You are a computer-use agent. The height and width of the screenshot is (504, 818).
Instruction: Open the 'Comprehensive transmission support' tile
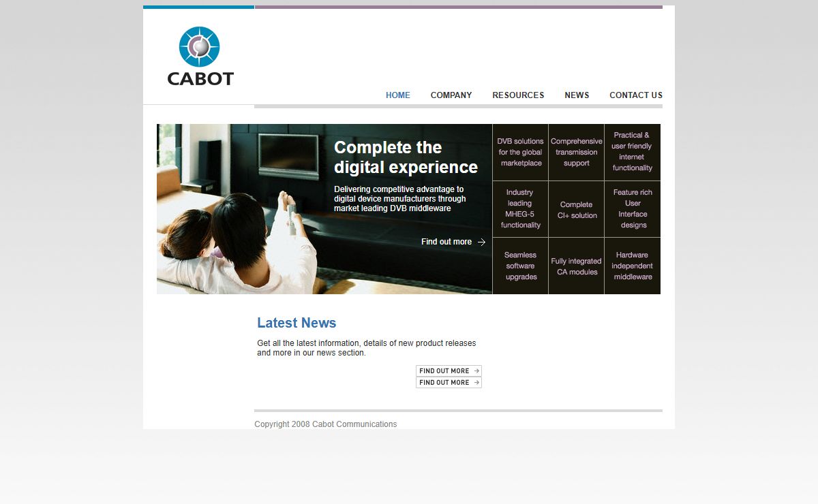coord(576,152)
